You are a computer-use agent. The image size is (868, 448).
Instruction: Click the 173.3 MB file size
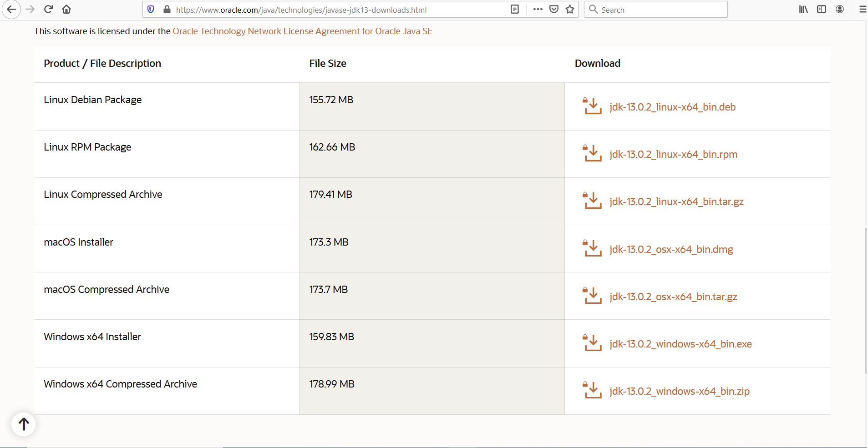click(329, 242)
